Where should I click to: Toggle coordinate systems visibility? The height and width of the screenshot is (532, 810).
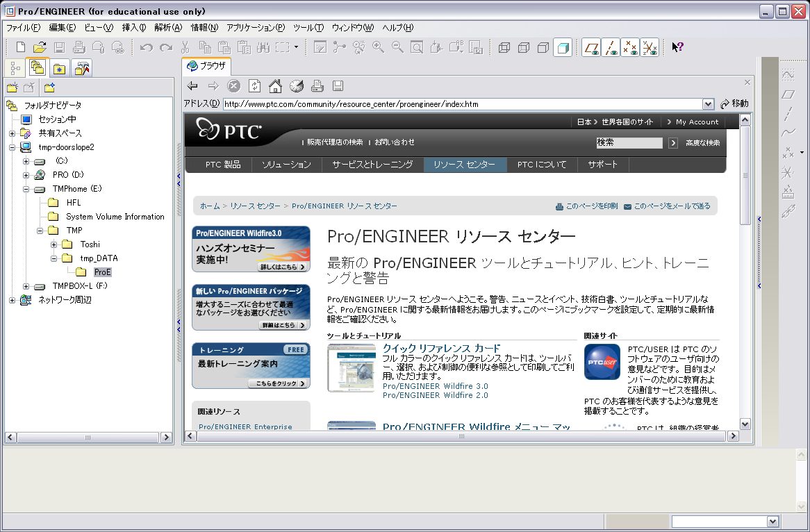(x=650, y=47)
